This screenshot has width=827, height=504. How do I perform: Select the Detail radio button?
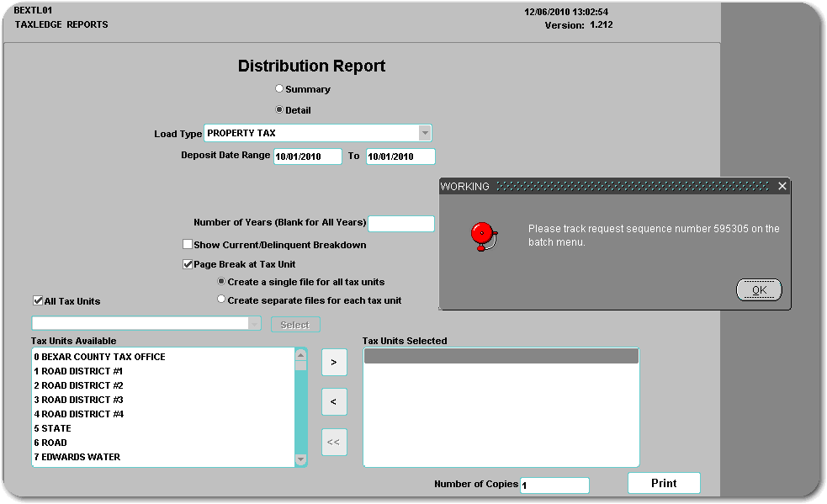(279, 109)
